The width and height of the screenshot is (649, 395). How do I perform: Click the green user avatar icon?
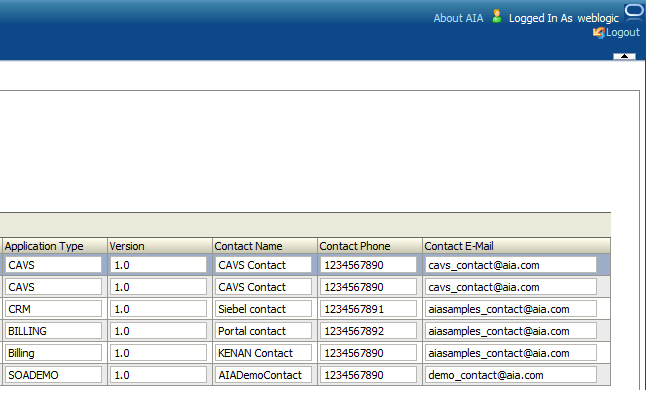pyautogui.click(x=497, y=17)
